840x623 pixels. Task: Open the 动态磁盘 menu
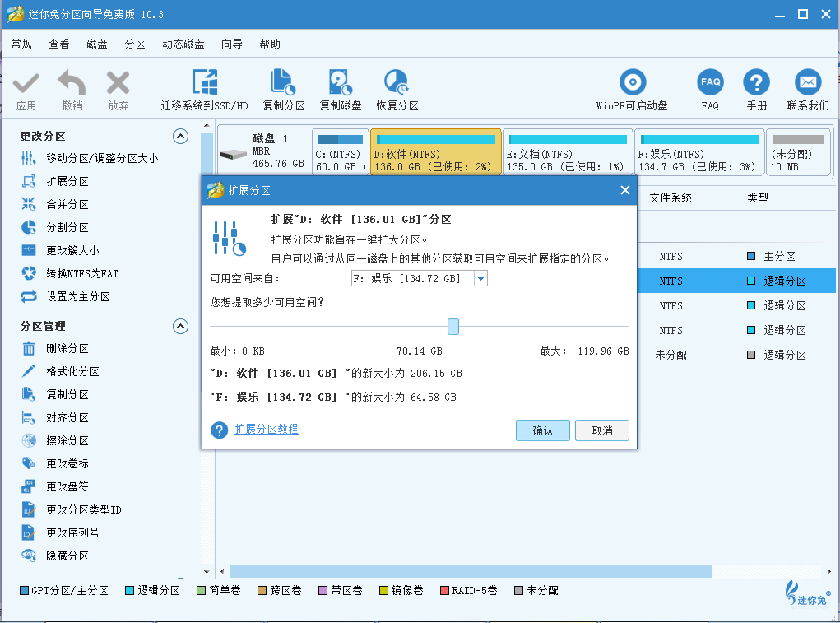click(183, 44)
